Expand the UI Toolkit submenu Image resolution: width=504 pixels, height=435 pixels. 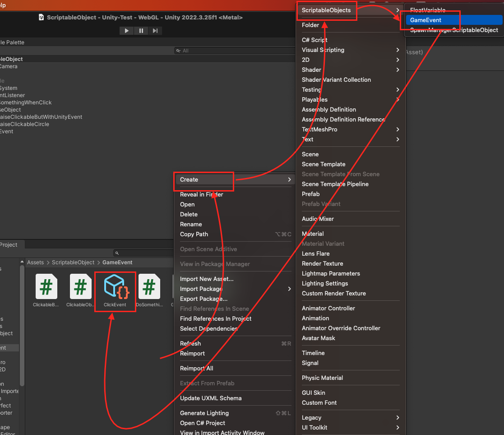[350, 428]
